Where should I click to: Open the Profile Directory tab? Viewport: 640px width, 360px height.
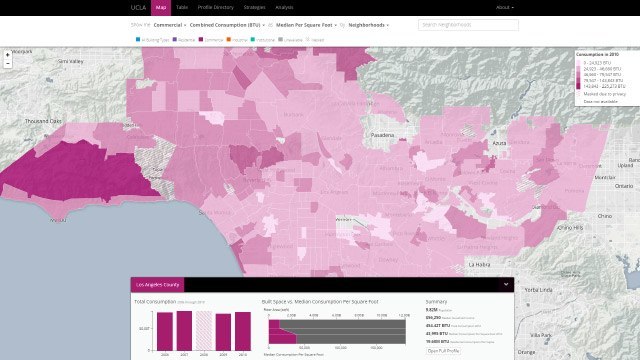point(216,7)
